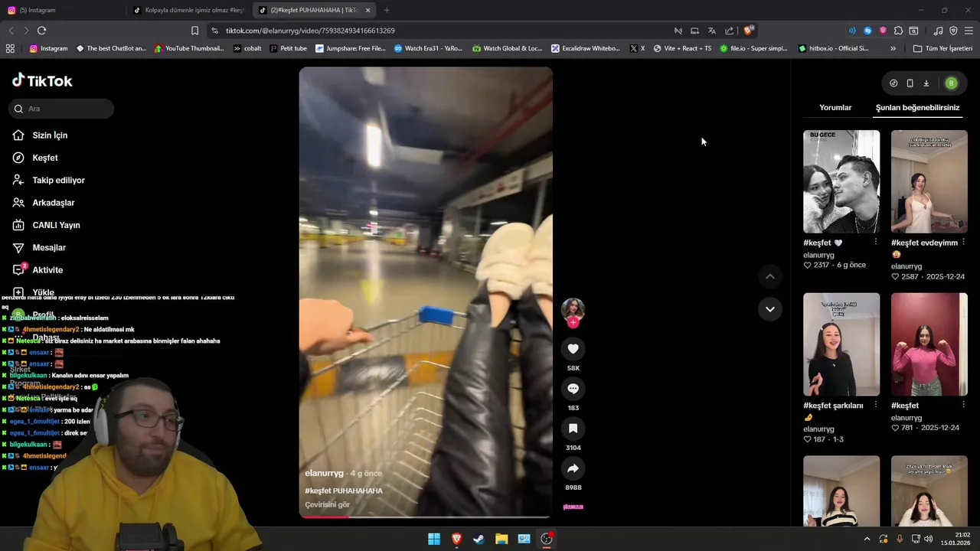Switch to the Yorumlar tab
Image resolution: width=980 pixels, height=551 pixels.
835,108
